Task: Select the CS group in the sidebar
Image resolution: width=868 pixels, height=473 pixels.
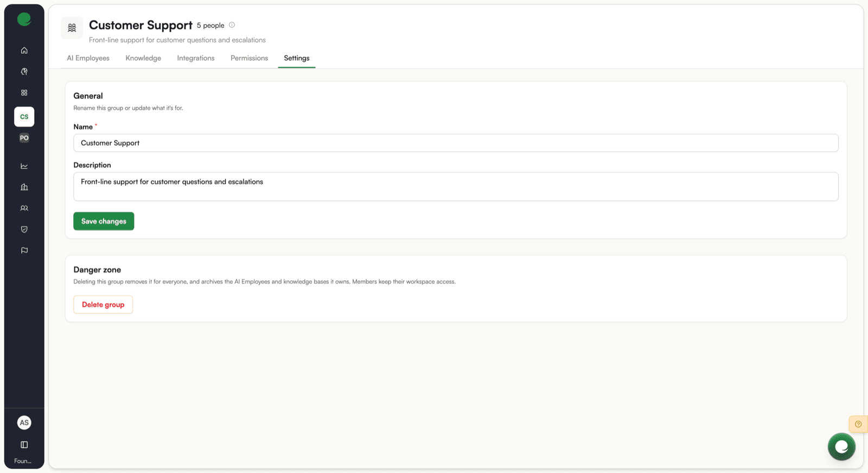Action: point(24,117)
